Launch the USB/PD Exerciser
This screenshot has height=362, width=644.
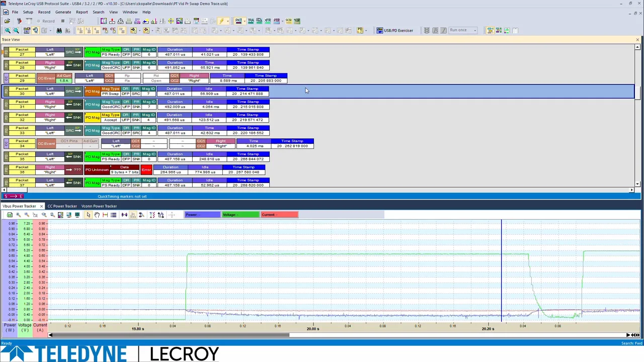[x=395, y=31]
